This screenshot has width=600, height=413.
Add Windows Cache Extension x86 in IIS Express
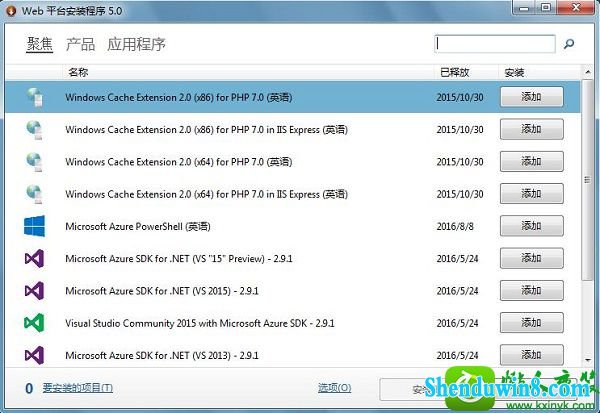pyautogui.click(x=532, y=129)
